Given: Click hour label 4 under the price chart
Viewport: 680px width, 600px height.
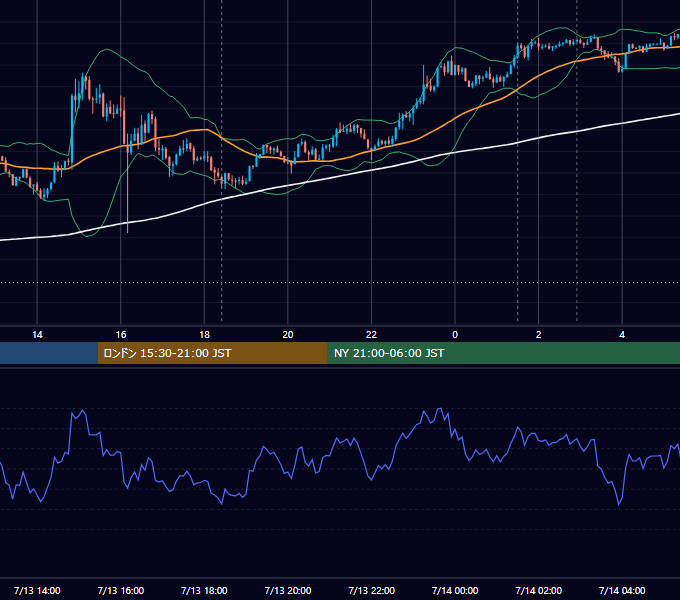Looking at the screenshot, I should click(x=622, y=335).
